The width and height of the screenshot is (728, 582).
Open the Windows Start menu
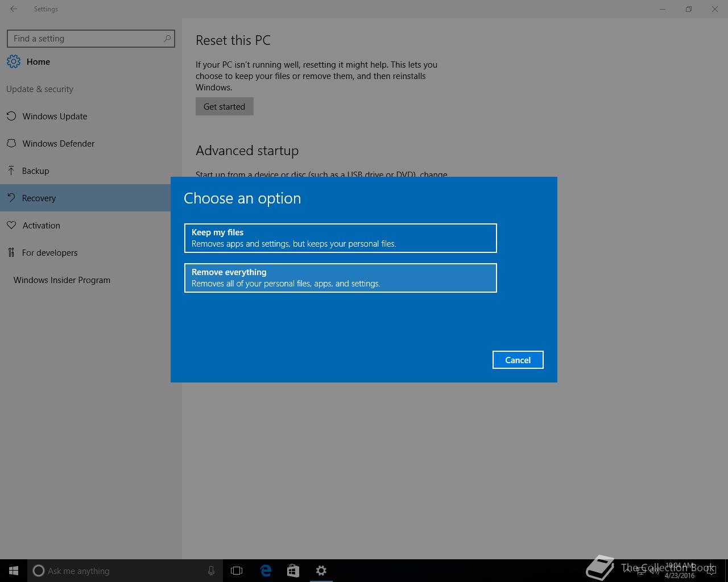(x=14, y=571)
